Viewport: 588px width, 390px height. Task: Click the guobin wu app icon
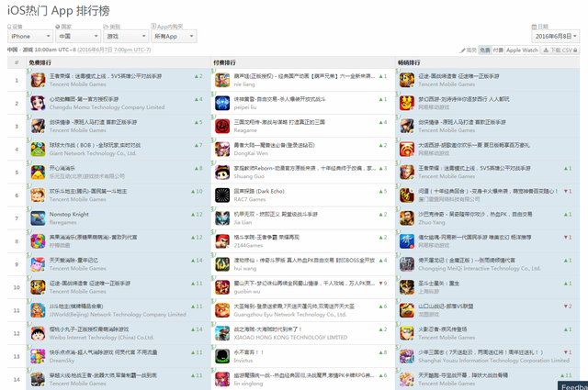(x=222, y=287)
